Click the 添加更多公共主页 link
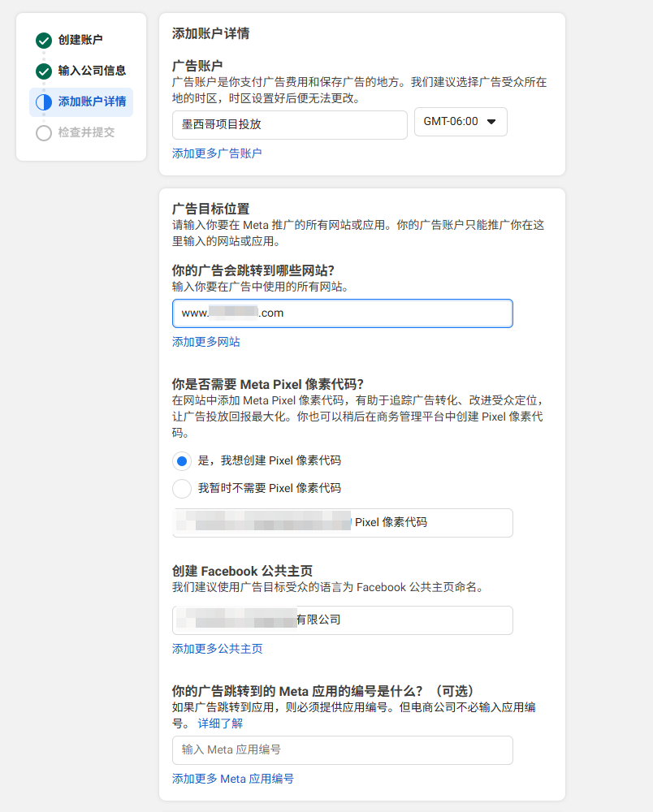The height and width of the screenshot is (812, 653). (217, 649)
